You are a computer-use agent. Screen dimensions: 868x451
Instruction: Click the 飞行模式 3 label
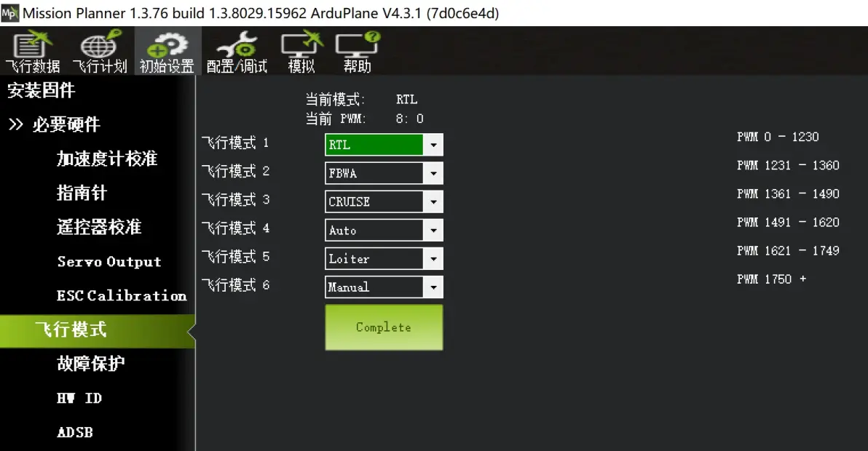235,199
